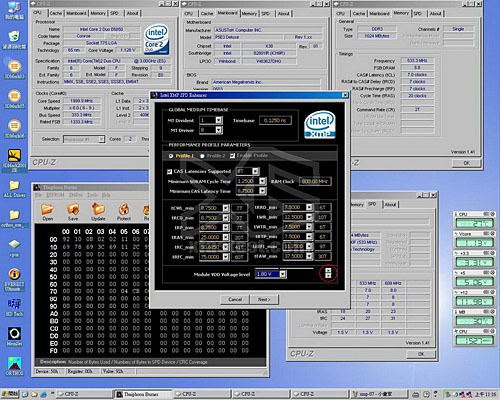The image size is (500, 400).
Task: Open About tab in top-right Memory CPU-Z window
Action: [435, 14]
